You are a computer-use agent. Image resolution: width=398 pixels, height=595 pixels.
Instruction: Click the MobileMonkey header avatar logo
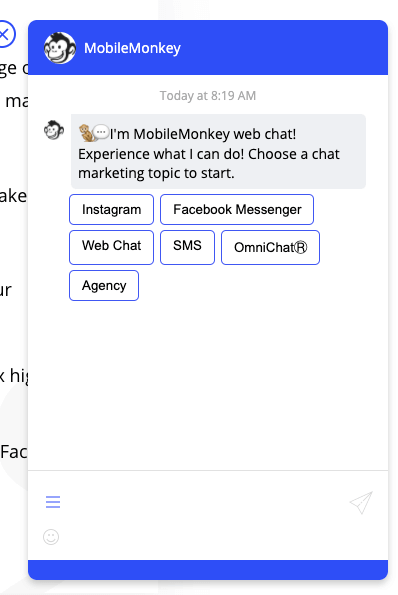coord(60,48)
